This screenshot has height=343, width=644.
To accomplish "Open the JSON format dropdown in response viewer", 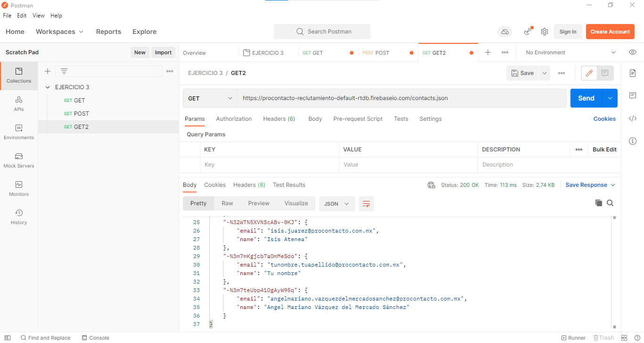I will click(x=337, y=203).
